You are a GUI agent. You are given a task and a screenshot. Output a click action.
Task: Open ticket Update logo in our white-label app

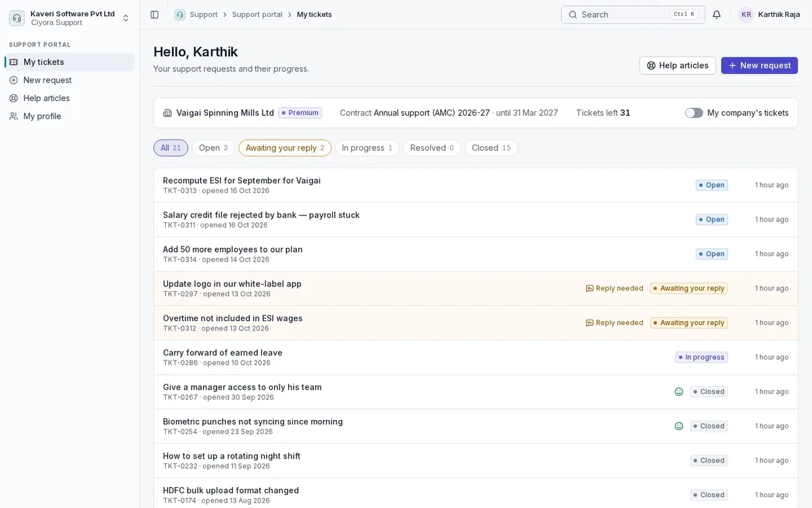(x=476, y=289)
